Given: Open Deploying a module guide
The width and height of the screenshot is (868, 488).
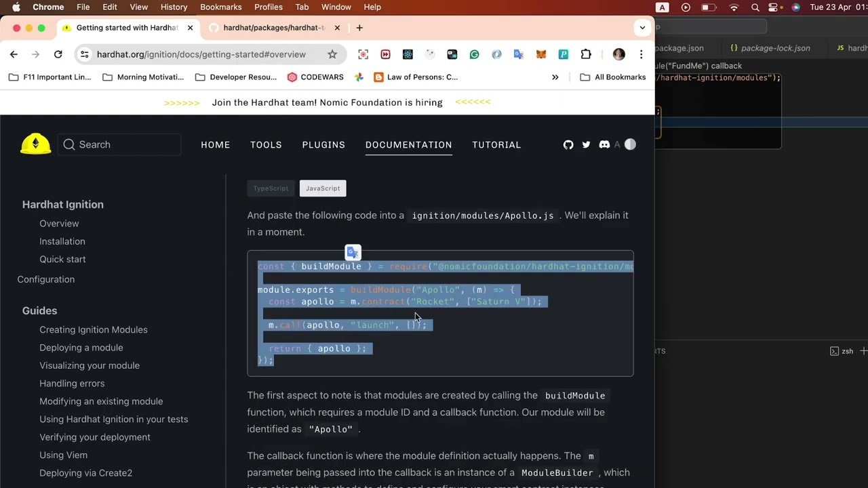Looking at the screenshot, I should click(81, 348).
